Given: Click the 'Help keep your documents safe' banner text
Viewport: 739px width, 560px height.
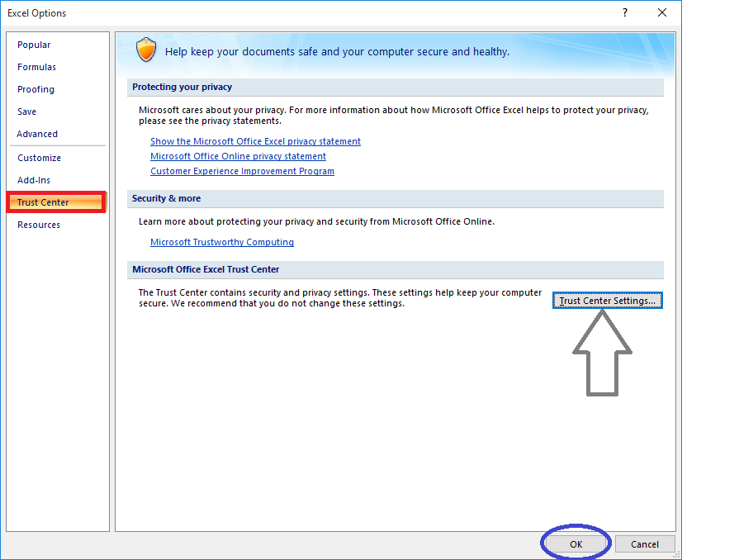Looking at the screenshot, I should tap(337, 52).
